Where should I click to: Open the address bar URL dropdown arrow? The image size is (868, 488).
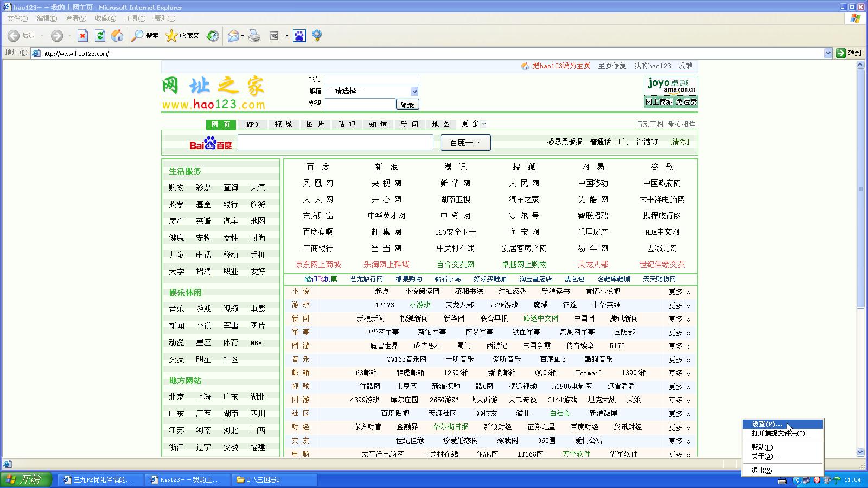point(828,53)
